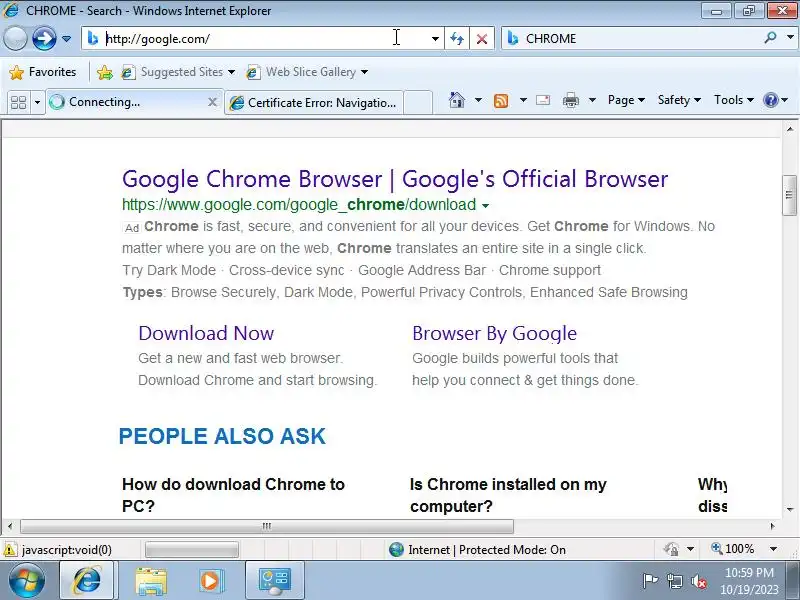This screenshot has height=600, width=800.
Task: Open the Page menu
Action: click(x=626, y=100)
